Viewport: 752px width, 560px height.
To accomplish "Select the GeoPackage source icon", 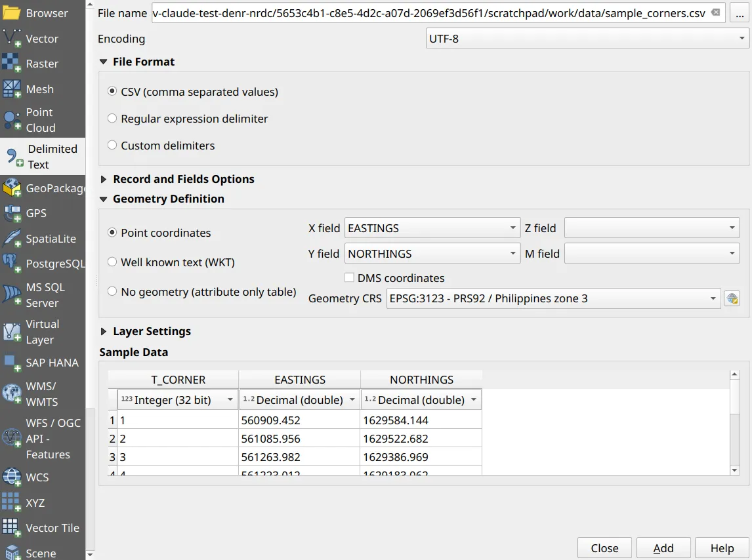I will click(x=12, y=188).
